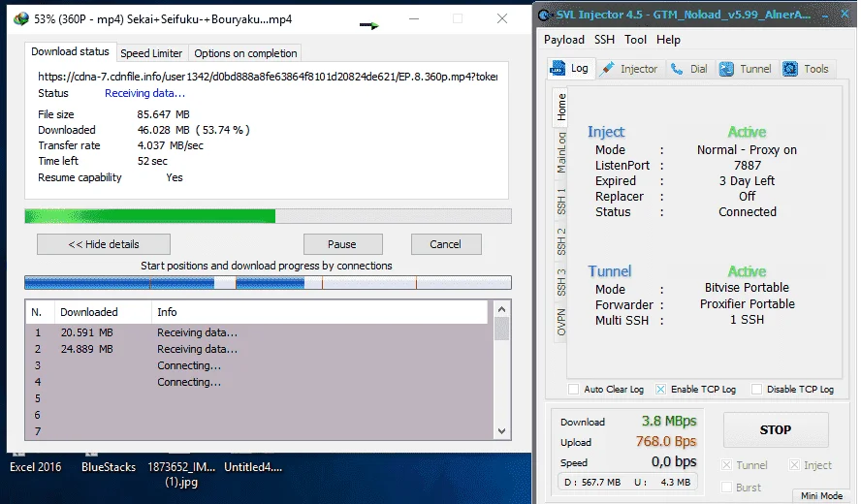The height and width of the screenshot is (504, 861).
Task: Select the MainLog vertical tab
Action: click(560, 152)
